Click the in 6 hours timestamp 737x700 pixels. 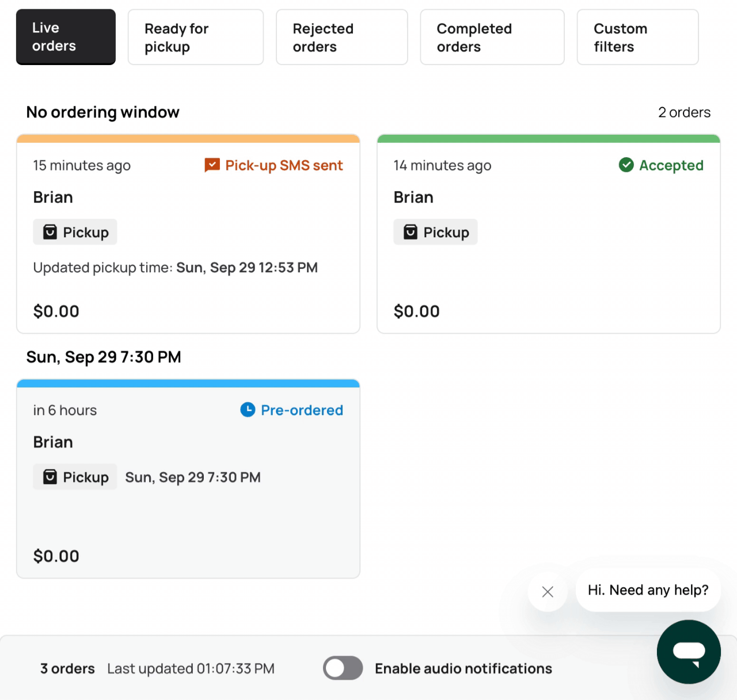click(65, 410)
